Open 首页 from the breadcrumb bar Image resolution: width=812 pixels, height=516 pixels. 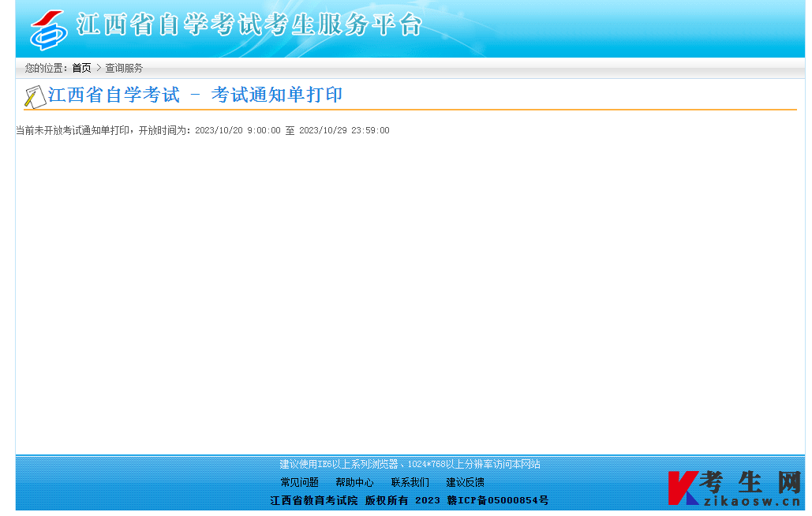[80, 68]
